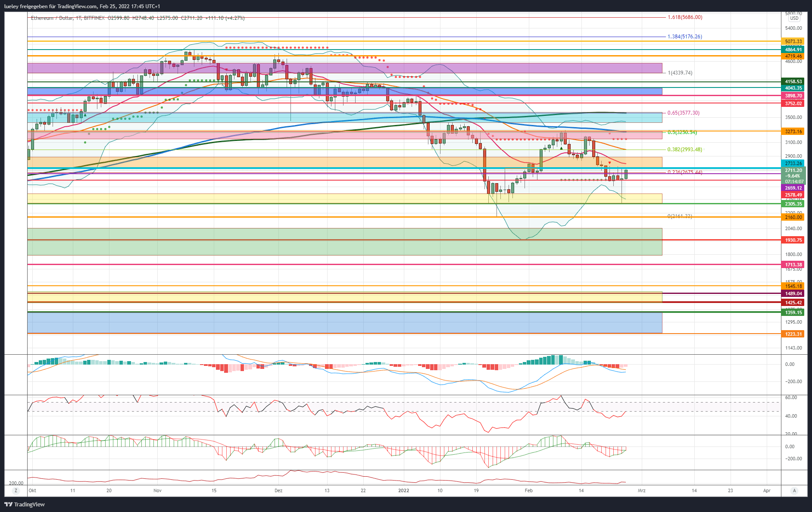
Task: Click the 'Mrz' date on time axis
Action: [x=642, y=490]
